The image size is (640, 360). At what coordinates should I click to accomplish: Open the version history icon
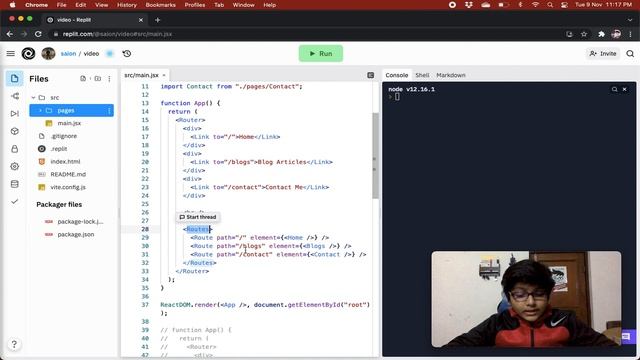tap(127, 53)
